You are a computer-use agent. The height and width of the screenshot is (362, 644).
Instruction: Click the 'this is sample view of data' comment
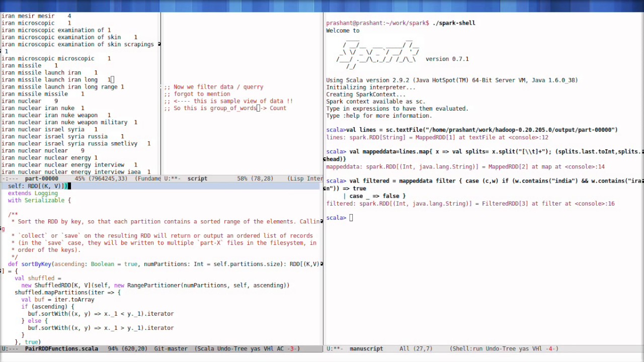pyautogui.click(x=228, y=101)
